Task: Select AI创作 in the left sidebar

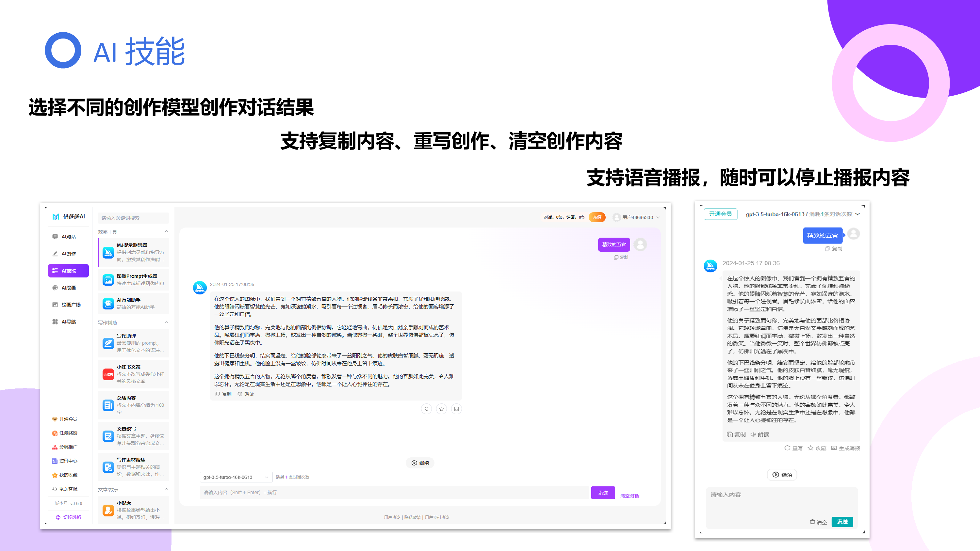Action: point(69,254)
